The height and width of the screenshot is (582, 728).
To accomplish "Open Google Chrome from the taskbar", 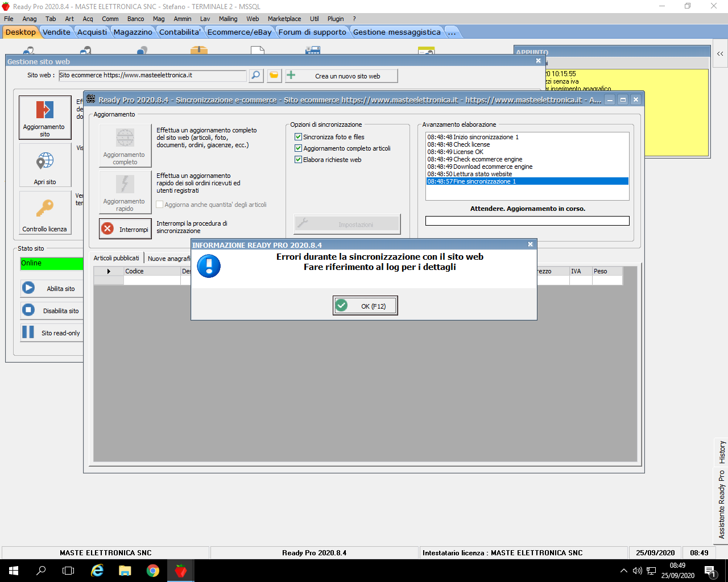I will coord(152,571).
